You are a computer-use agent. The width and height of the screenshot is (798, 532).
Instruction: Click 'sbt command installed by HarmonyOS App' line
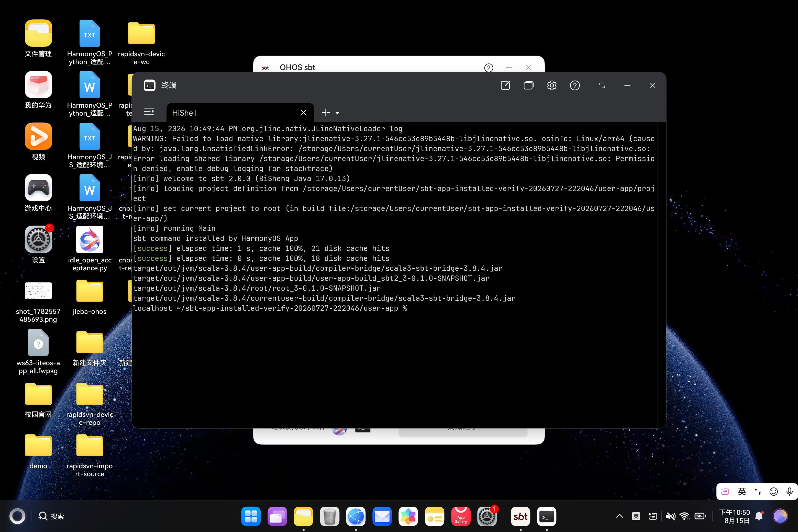(x=215, y=239)
